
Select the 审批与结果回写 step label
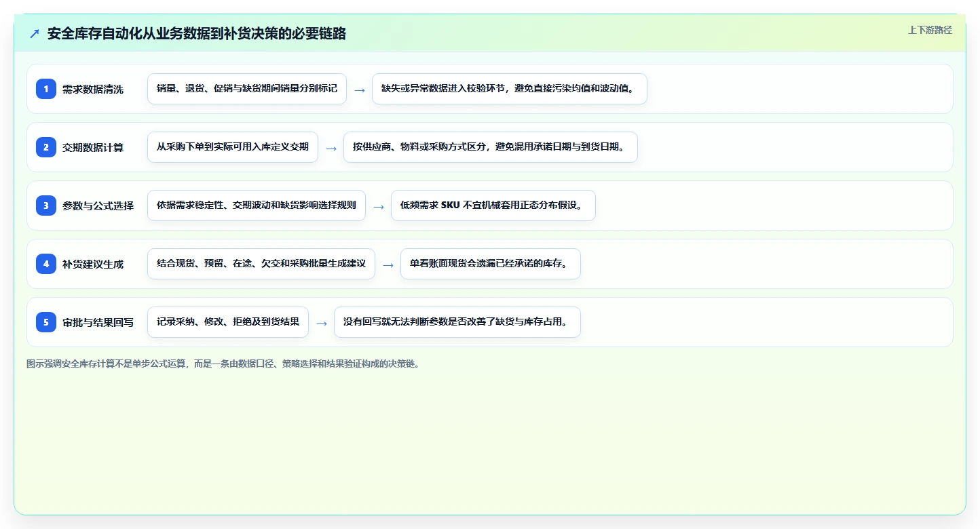[98, 322]
